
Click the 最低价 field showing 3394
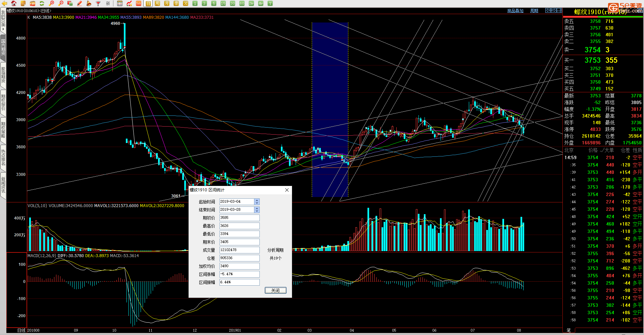(239, 234)
